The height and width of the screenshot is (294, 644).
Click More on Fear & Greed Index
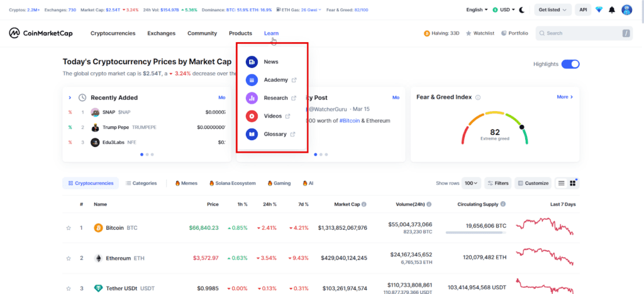point(565,97)
